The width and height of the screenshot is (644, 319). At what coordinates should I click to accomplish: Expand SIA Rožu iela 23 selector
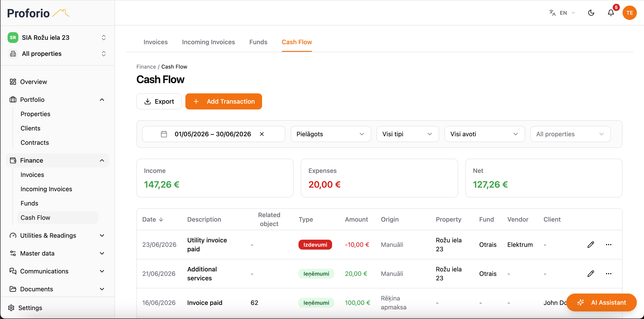(x=57, y=38)
